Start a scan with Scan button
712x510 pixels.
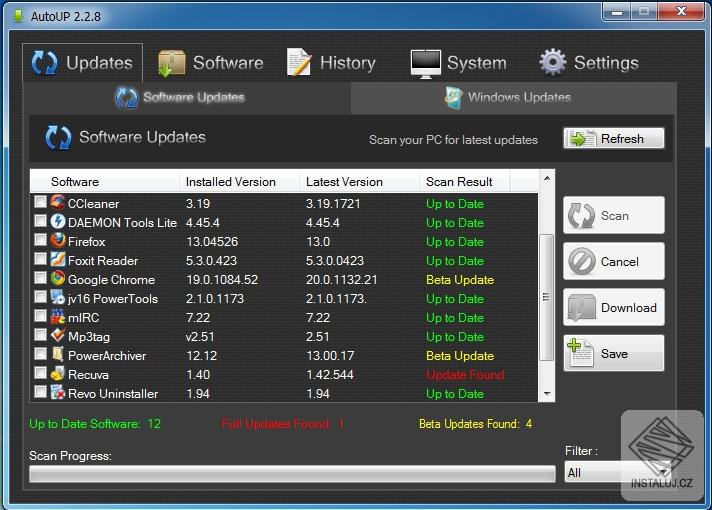[614, 216]
